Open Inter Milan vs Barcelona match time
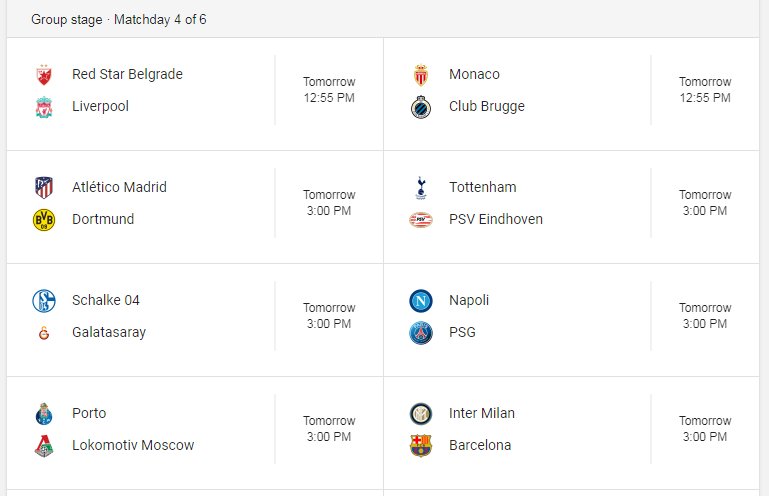The image size is (769, 496). coord(705,429)
